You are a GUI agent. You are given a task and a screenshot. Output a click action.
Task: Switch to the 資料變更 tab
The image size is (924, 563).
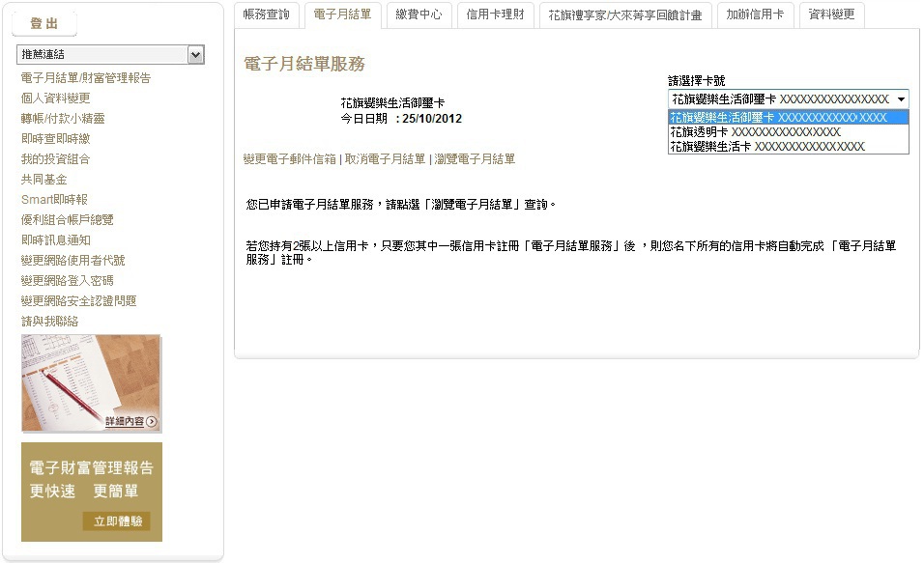[831, 14]
